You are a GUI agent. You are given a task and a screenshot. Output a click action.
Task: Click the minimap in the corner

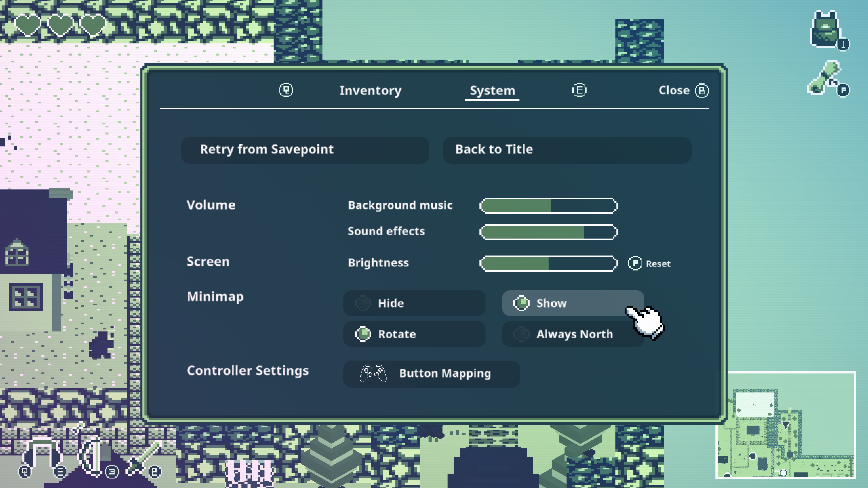[785, 425]
